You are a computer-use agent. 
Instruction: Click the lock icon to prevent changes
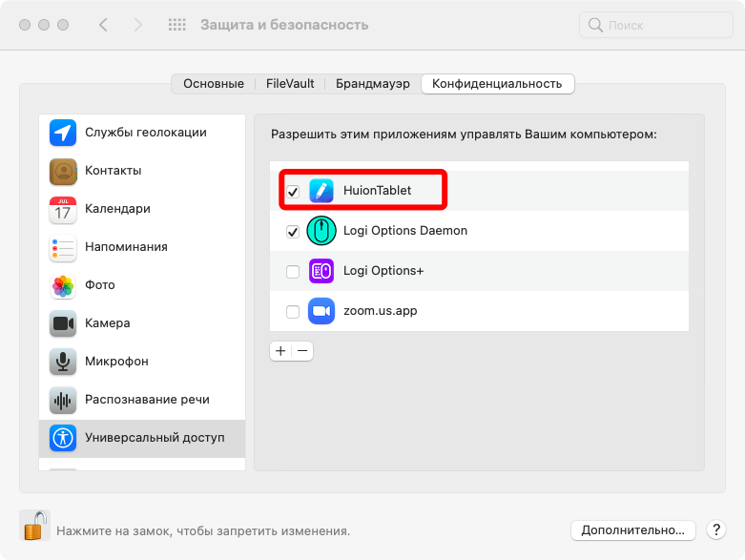coord(35,526)
